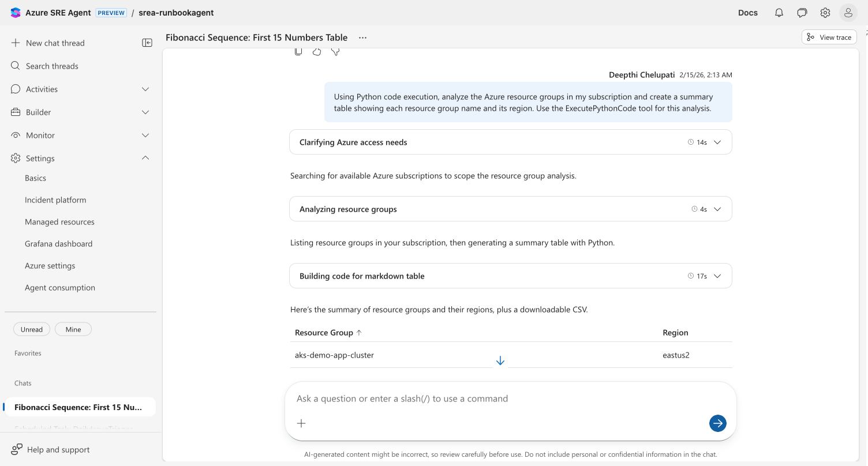Click the sort arrow beside Resource Group
Image resolution: width=868 pixels, height=466 pixels.
pos(359,333)
